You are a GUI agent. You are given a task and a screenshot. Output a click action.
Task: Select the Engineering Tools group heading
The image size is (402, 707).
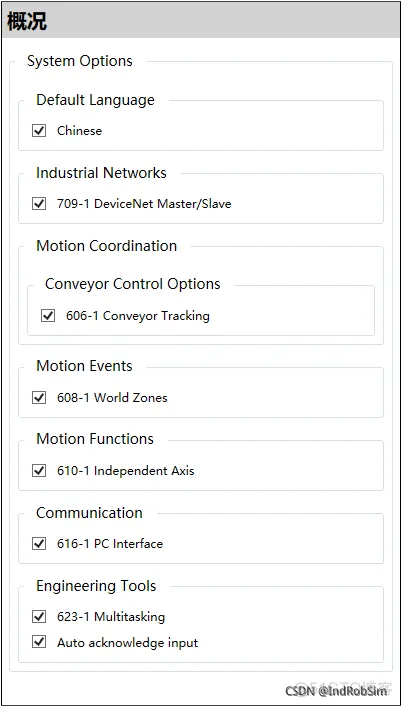96,586
